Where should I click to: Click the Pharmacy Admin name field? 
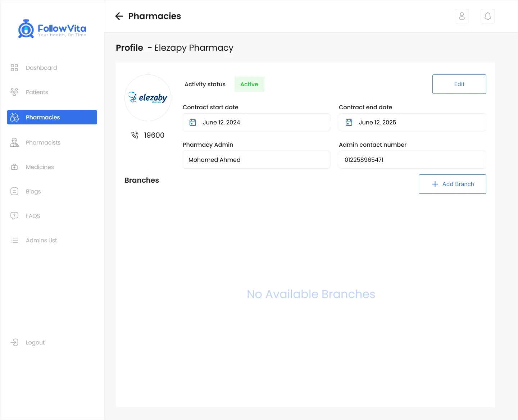point(256,160)
